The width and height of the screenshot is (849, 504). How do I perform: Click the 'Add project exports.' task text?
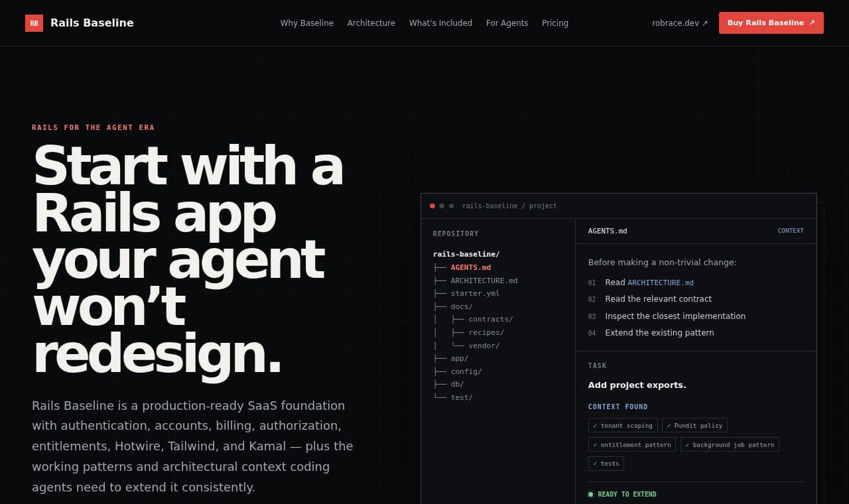tap(637, 385)
